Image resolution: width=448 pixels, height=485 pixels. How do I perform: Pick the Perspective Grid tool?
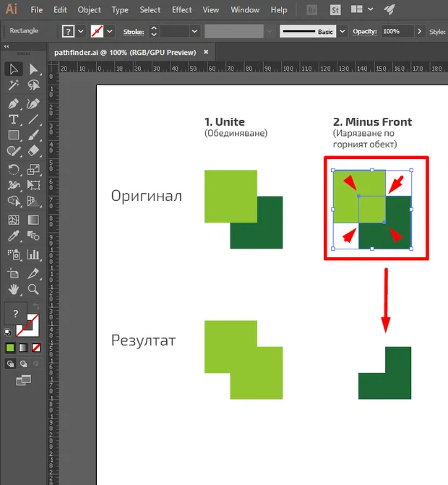pyautogui.click(x=33, y=201)
